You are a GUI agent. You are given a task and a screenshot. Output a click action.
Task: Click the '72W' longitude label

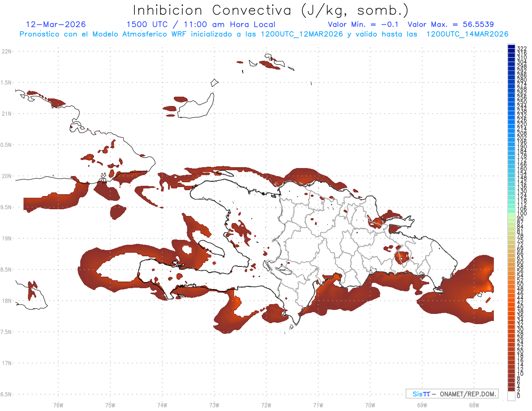(x=266, y=405)
